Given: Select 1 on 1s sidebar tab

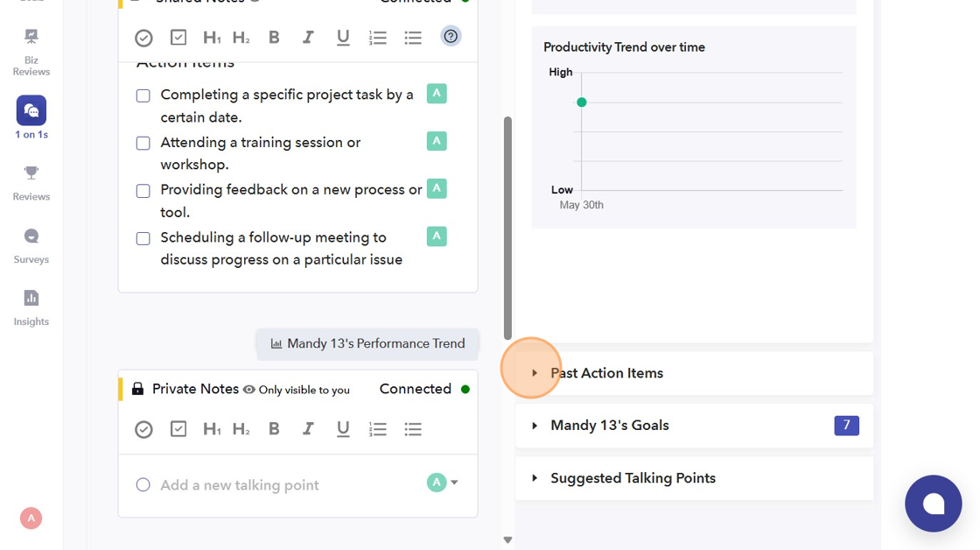Looking at the screenshot, I should pyautogui.click(x=31, y=117).
